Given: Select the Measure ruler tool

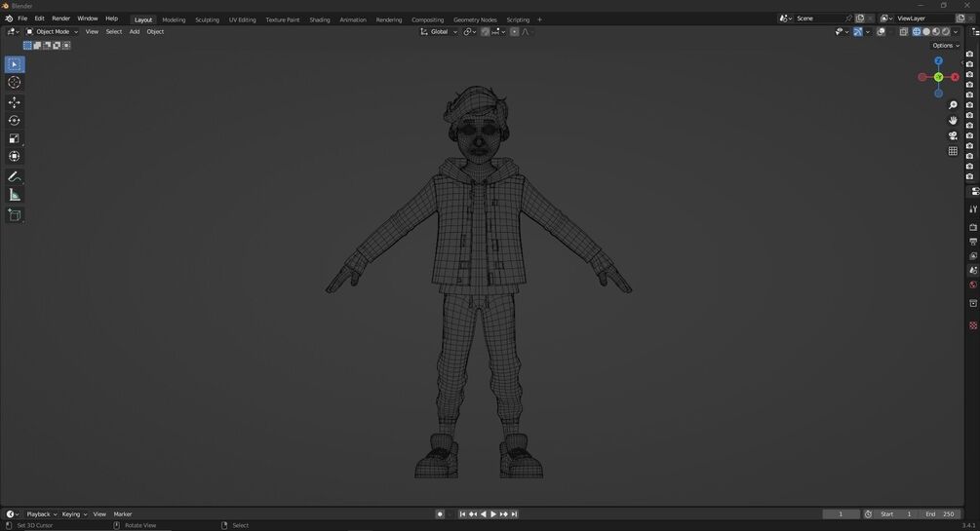Looking at the screenshot, I should [x=15, y=196].
